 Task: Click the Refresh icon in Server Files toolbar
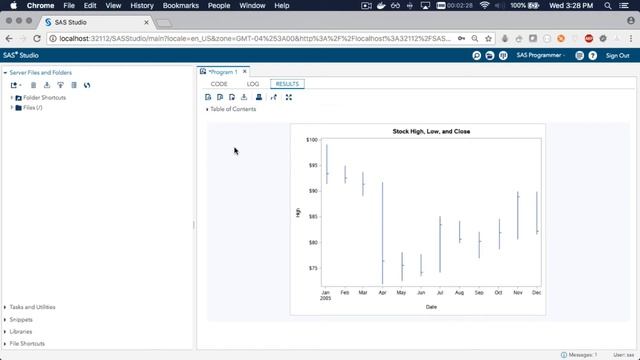pyautogui.click(x=87, y=85)
